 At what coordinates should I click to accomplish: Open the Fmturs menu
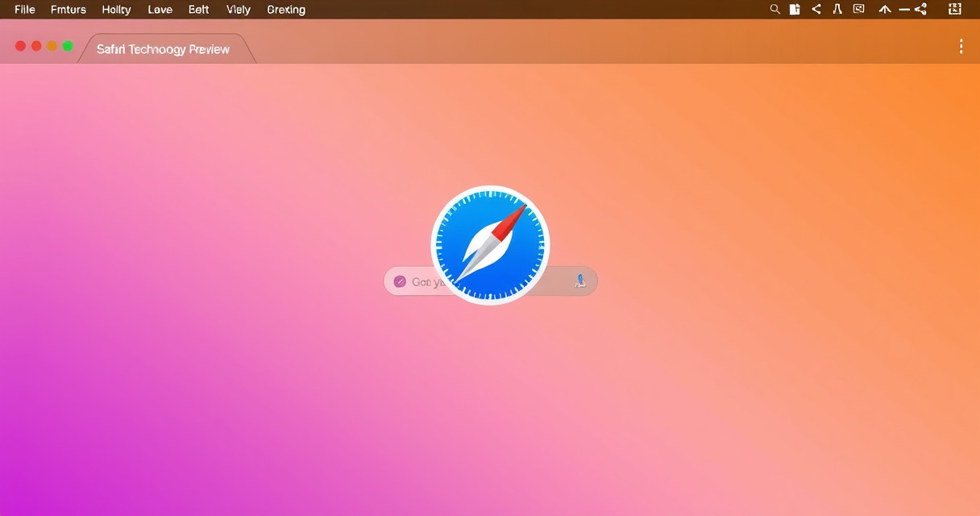pos(69,10)
